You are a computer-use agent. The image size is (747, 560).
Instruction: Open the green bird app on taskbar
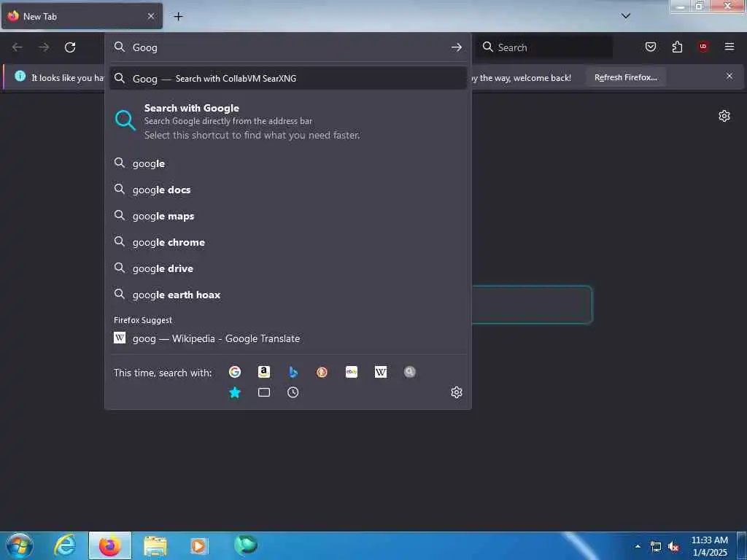click(x=246, y=545)
